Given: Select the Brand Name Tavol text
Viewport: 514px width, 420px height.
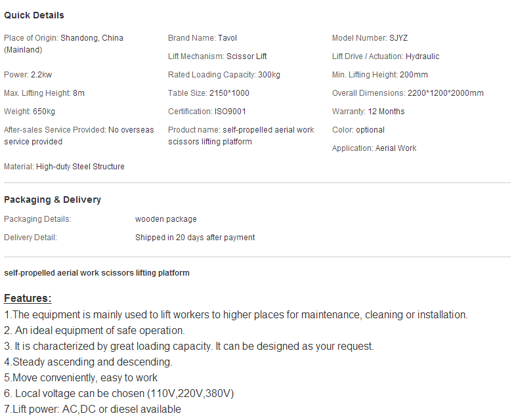Looking at the screenshot, I should click(x=202, y=38).
